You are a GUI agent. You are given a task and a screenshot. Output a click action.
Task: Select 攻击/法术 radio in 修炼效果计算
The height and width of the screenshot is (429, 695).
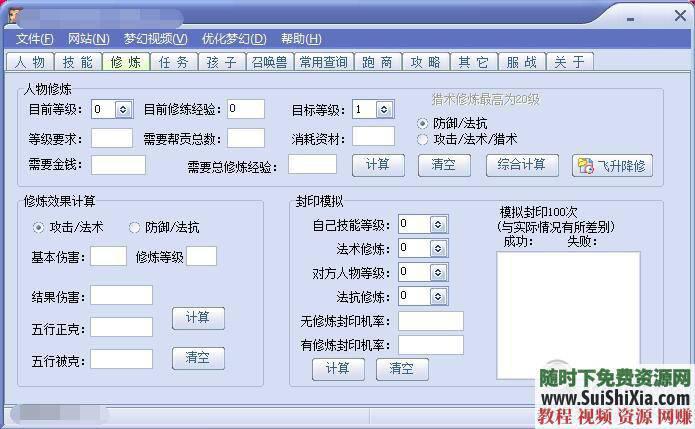(x=39, y=228)
